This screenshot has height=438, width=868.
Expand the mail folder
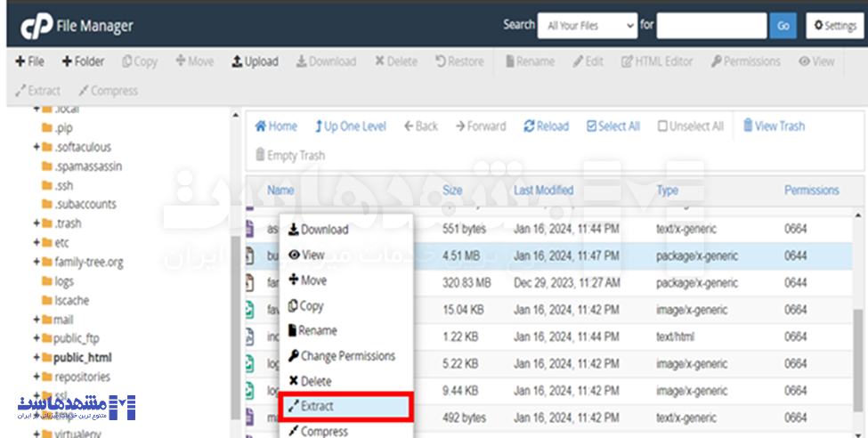point(37,320)
